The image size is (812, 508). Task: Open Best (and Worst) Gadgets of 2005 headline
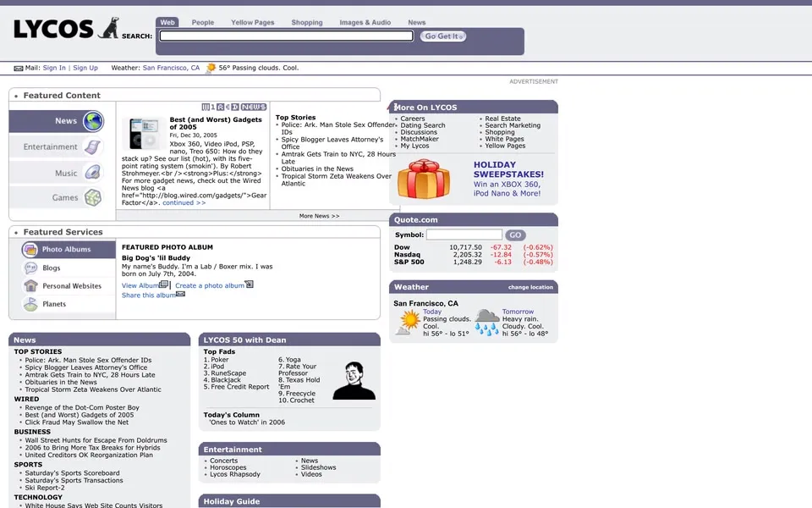click(x=216, y=123)
